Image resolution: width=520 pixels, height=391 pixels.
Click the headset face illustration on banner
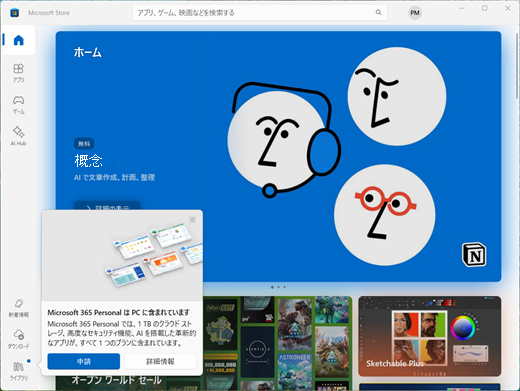point(283,140)
